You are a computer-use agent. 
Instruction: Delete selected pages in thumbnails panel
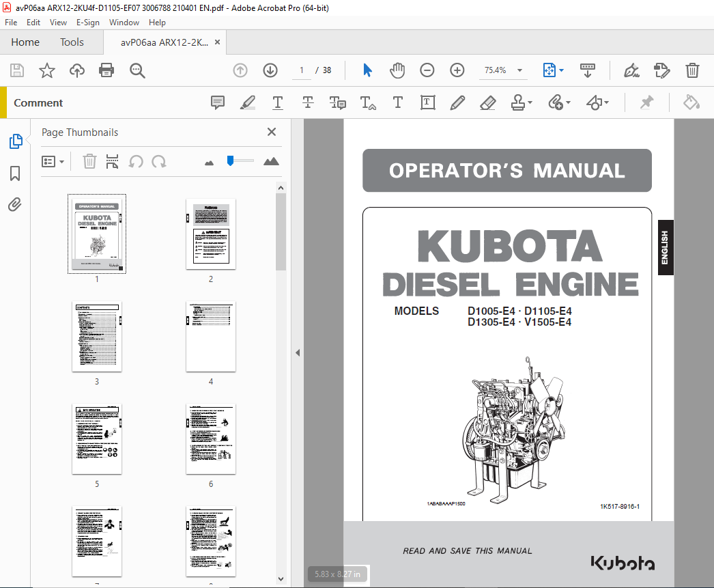tap(89, 161)
